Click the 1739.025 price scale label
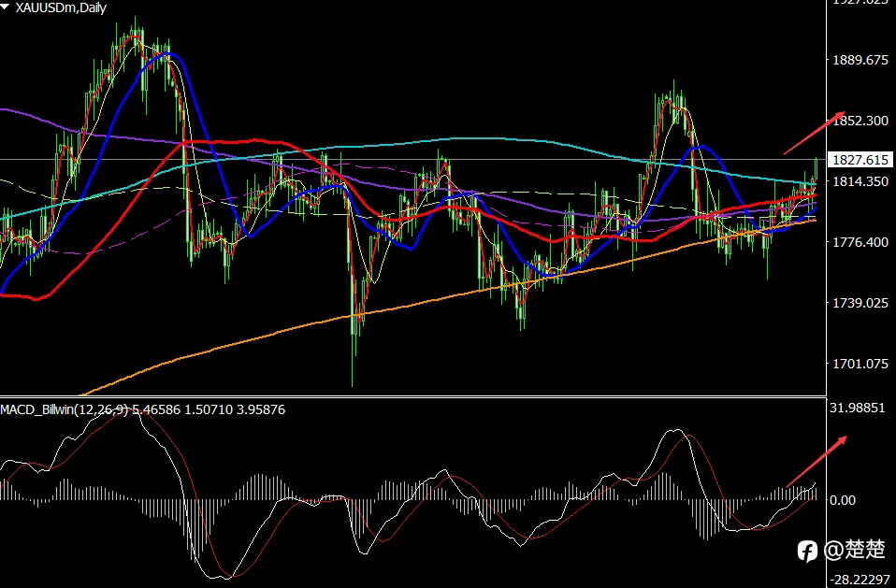 [x=860, y=303]
